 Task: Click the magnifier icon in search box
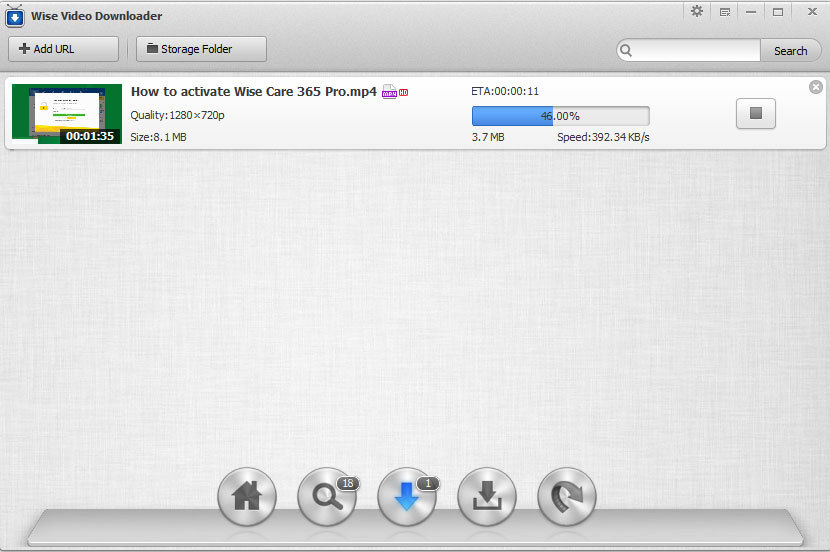pos(626,50)
